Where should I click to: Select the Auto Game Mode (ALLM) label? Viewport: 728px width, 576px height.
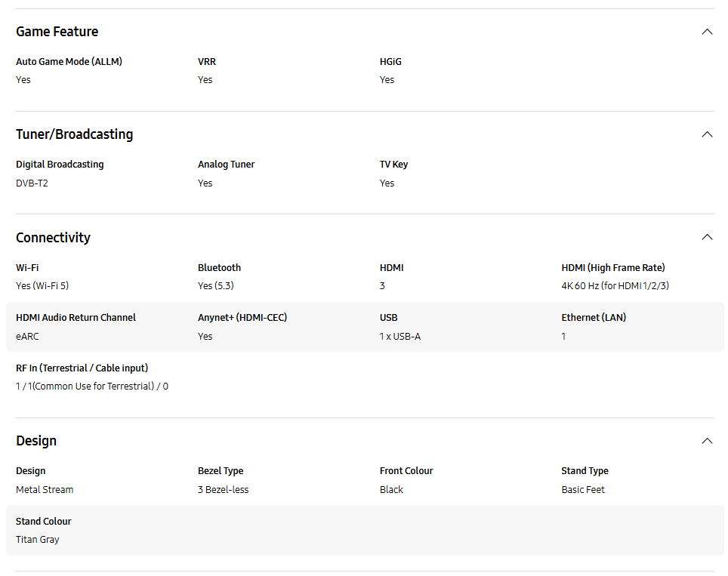(69, 61)
